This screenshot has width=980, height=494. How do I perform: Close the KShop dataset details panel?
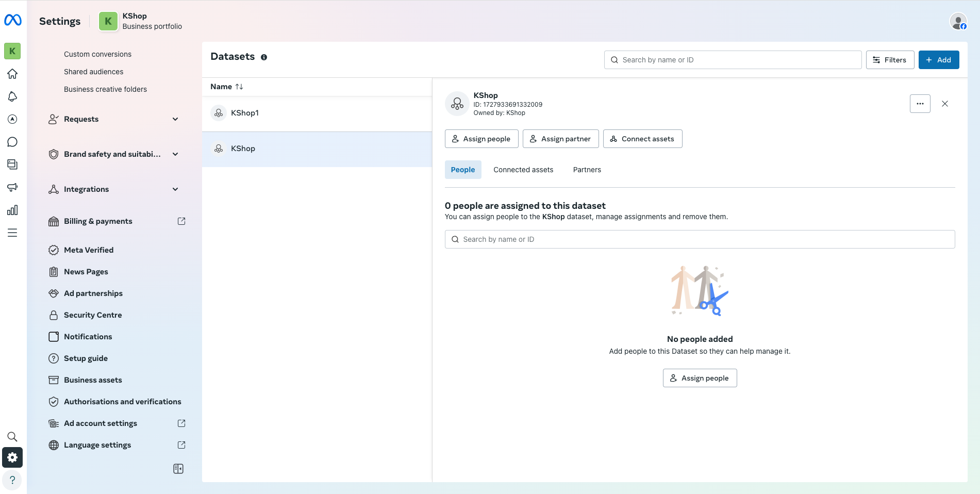[945, 104]
